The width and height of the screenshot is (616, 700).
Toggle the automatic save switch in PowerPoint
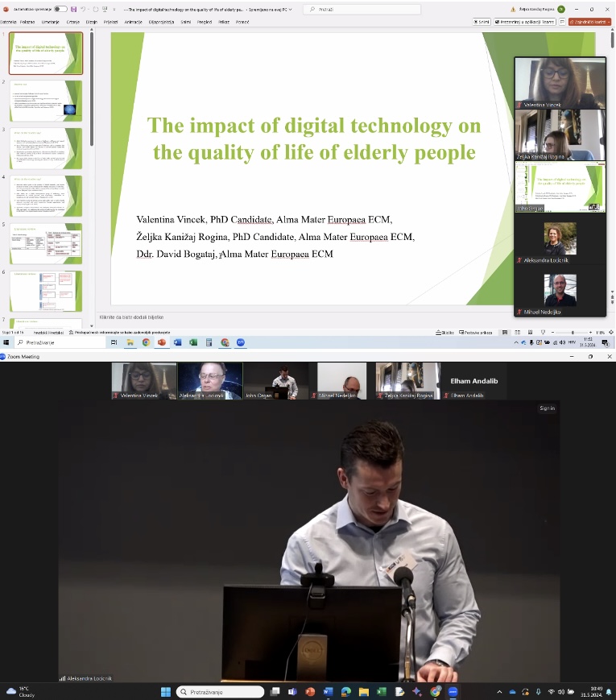60,9
